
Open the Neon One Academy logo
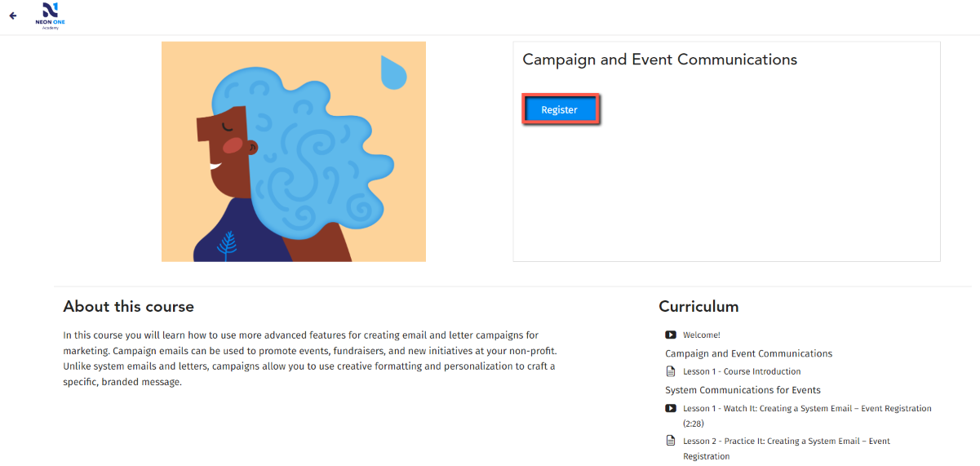click(50, 16)
